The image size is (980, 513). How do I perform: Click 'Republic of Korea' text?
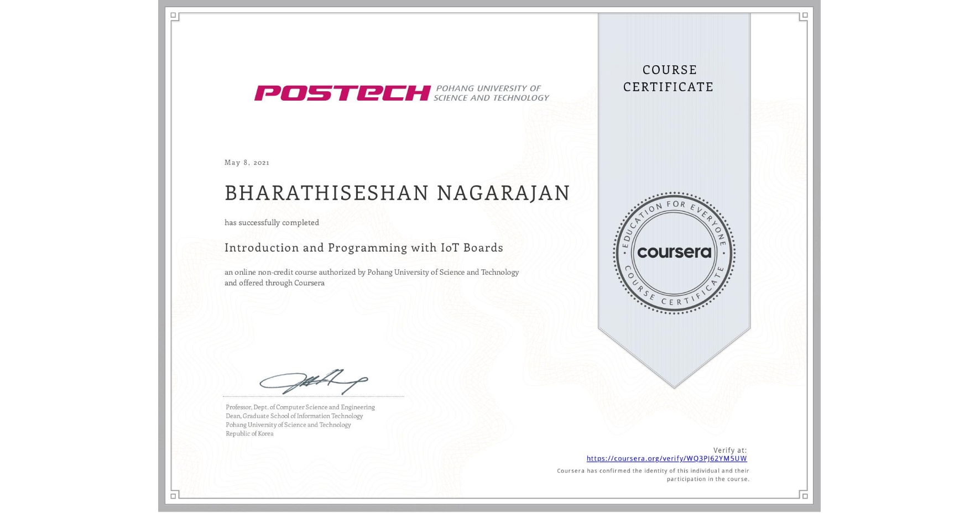[249, 433]
